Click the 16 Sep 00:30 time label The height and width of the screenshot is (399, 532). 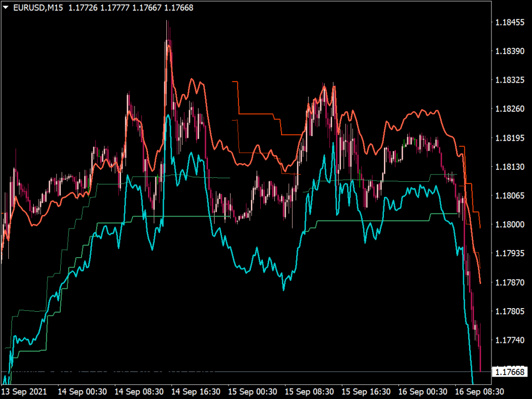(422, 392)
